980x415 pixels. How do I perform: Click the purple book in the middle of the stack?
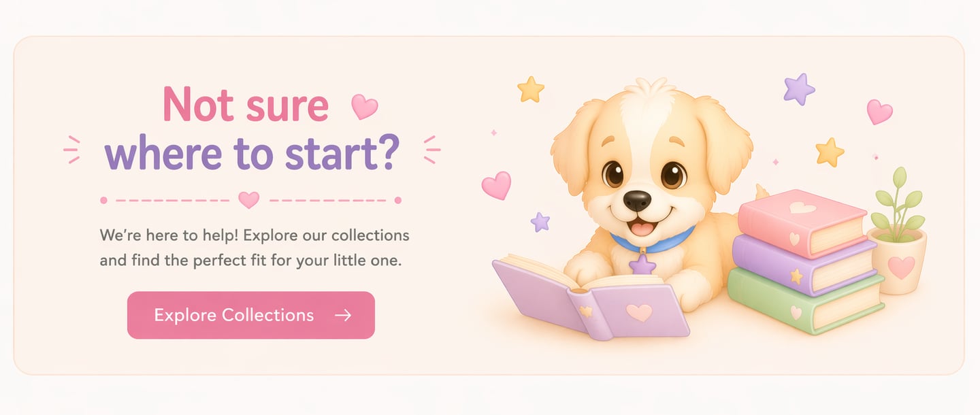803,264
